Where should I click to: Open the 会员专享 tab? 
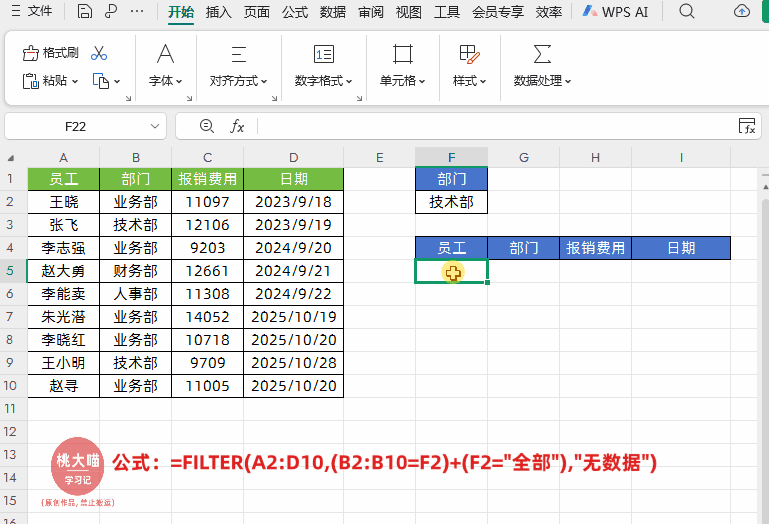(498, 11)
